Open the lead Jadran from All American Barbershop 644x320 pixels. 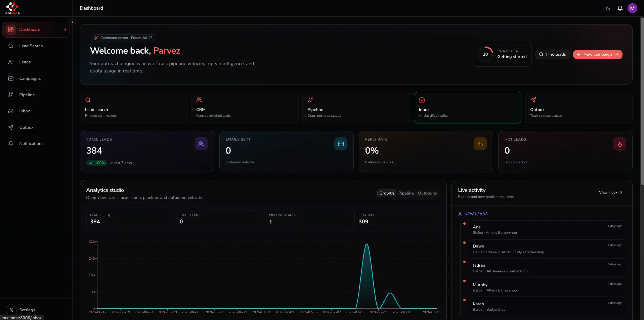tap(548, 268)
